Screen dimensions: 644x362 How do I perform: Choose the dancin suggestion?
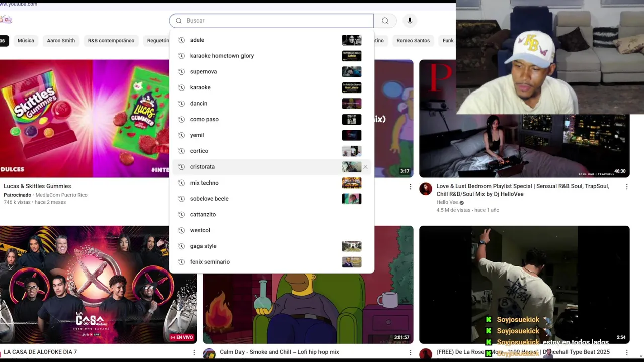pos(271,104)
